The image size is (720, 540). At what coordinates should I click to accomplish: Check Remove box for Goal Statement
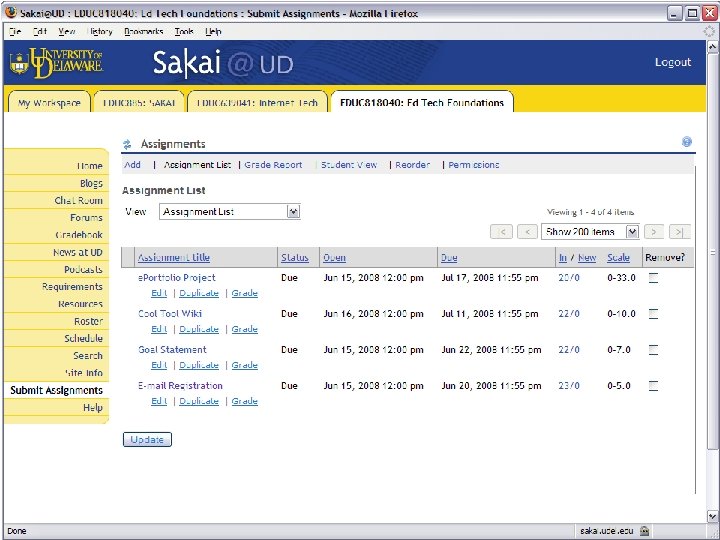pos(653,350)
